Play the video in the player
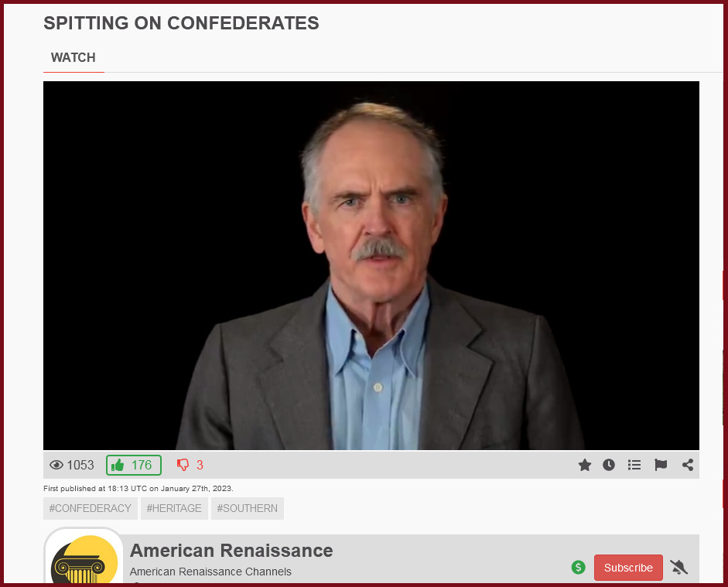 pos(371,265)
